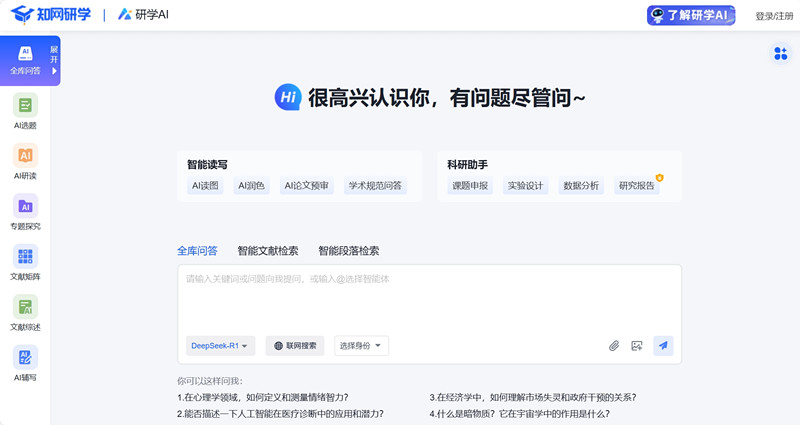Open the 文献综述 sidebar tool

coord(25,313)
